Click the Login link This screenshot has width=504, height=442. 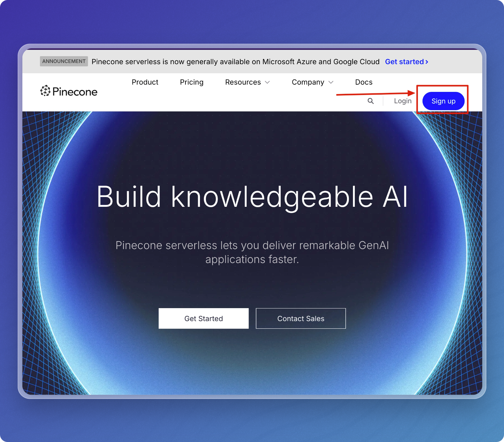pos(403,101)
